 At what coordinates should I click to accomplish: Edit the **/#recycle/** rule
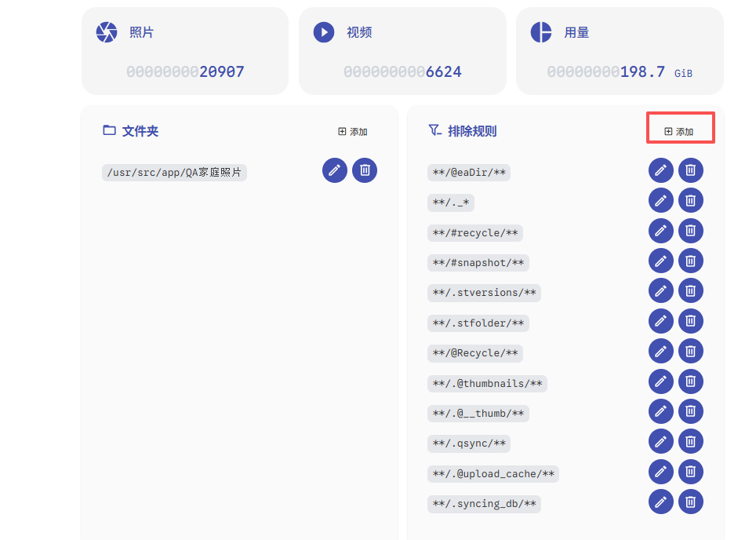(x=660, y=231)
